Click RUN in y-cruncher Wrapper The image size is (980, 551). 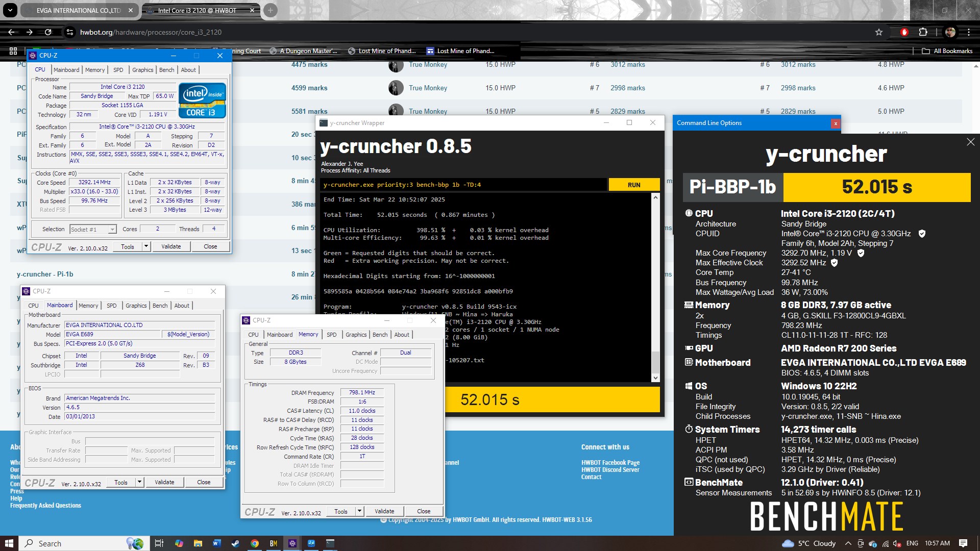[634, 185]
